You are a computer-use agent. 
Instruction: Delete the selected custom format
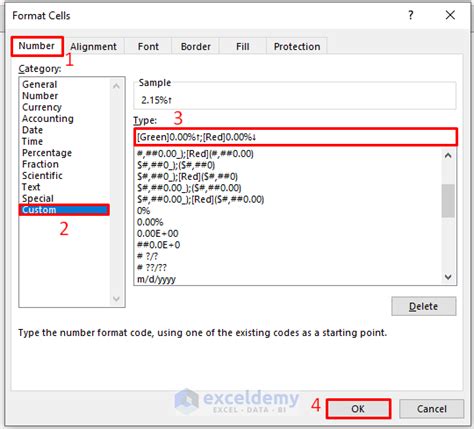tap(424, 306)
